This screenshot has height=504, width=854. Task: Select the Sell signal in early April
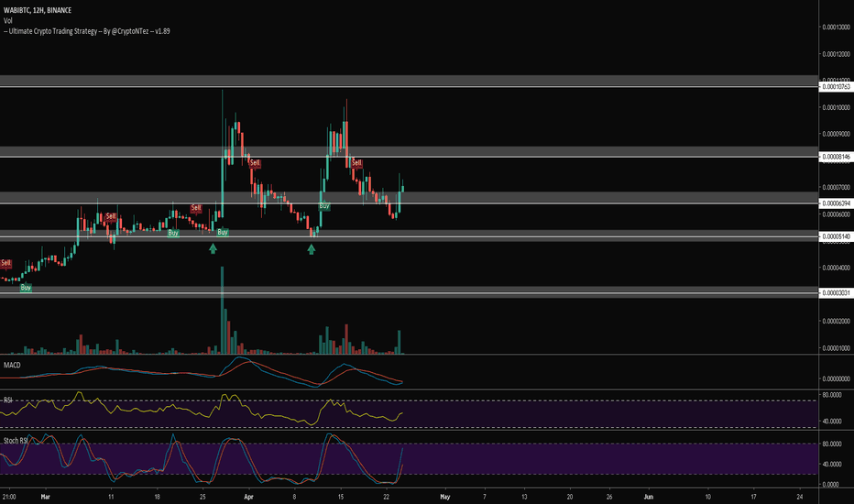tap(255, 163)
